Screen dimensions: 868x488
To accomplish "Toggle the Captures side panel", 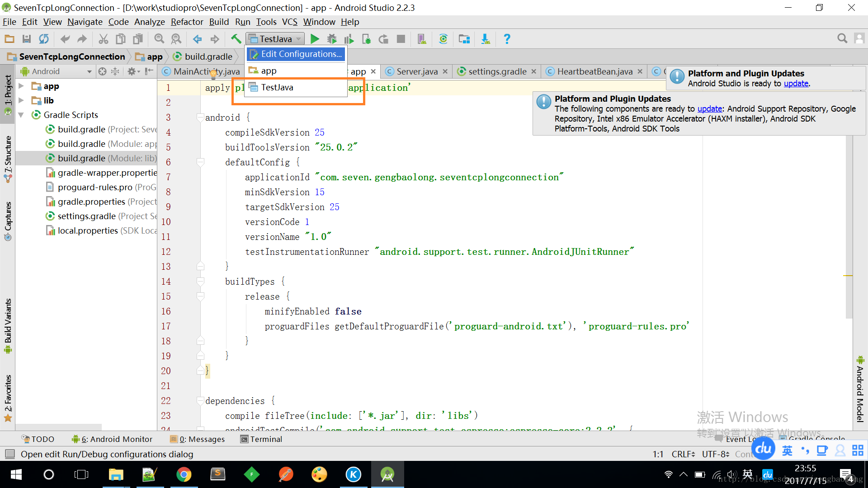I will [8, 221].
